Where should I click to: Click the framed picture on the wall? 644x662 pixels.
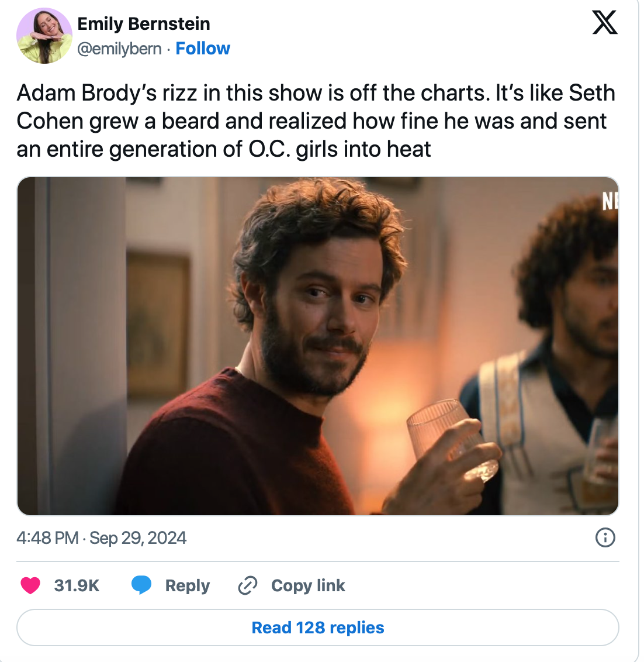click(x=157, y=322)
